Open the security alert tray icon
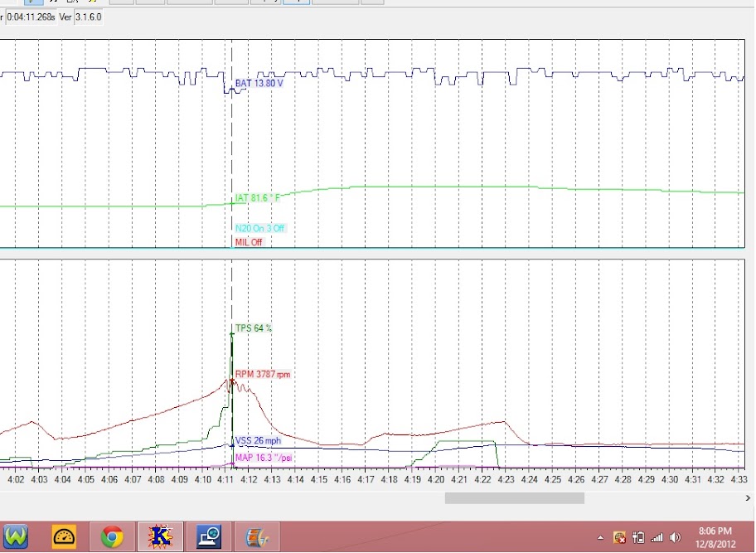The height and width of the screenshot is (553, 756). (x=619, y=537)
